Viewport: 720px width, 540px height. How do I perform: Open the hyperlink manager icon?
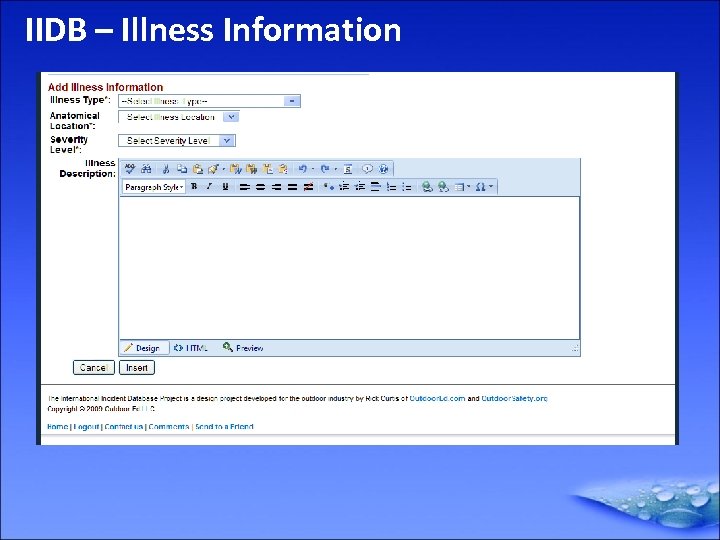[x=427, y=187]
